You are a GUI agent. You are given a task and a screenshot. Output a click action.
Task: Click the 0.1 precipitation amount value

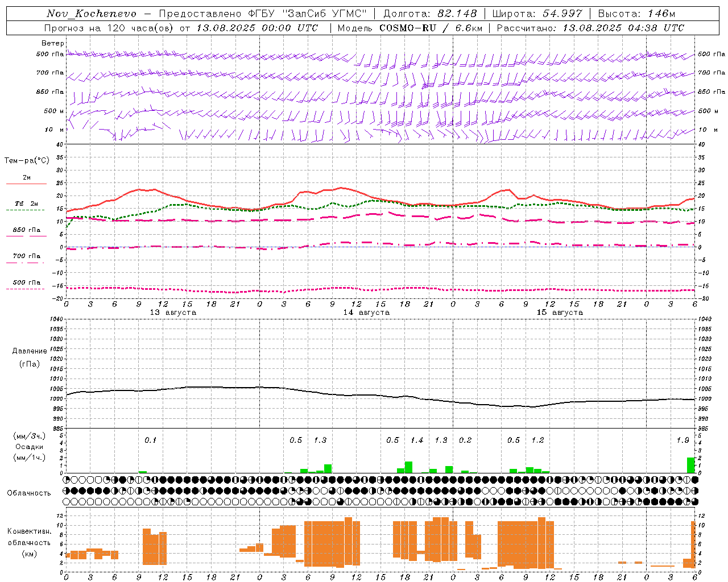pos(150,440)
